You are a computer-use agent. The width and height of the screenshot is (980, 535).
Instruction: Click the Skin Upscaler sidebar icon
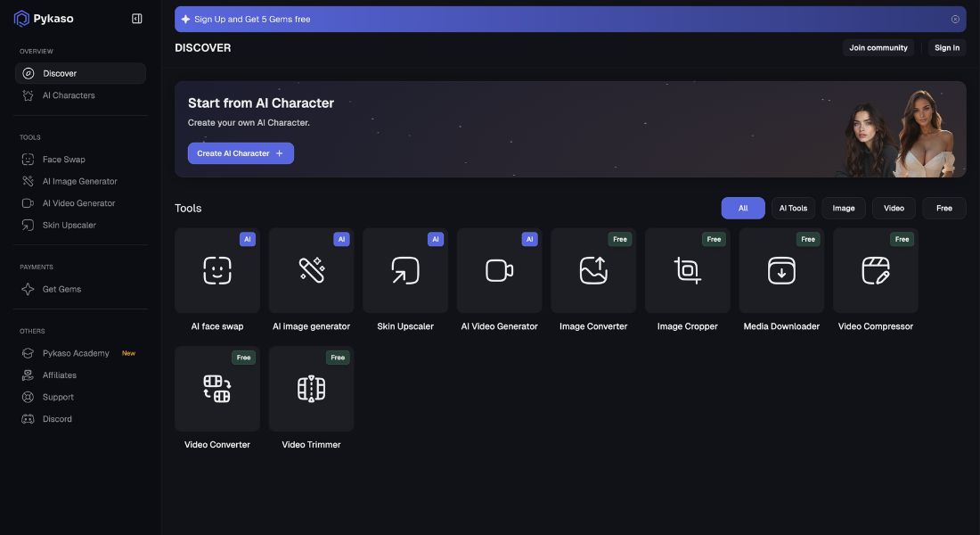[29, 225]
